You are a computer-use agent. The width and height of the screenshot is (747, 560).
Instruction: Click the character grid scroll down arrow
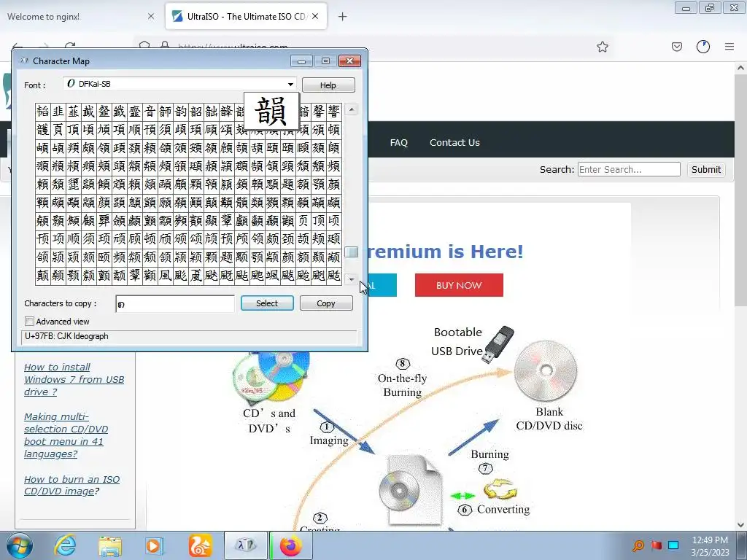click(351, 279)
